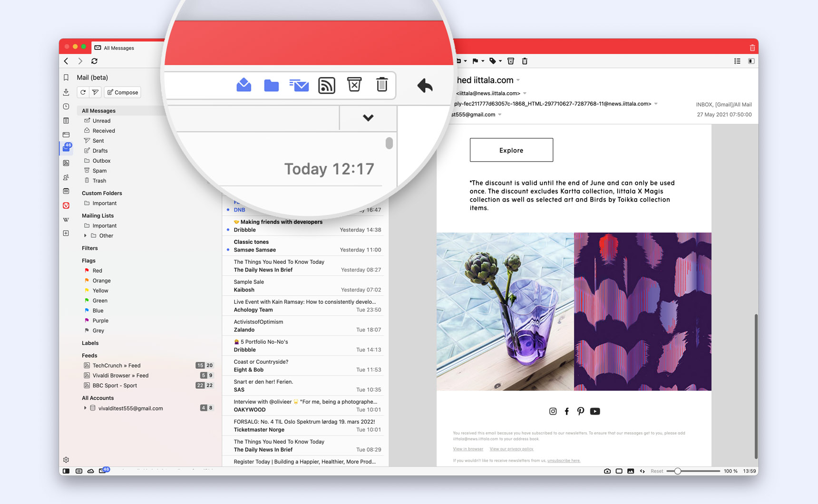Select the Unread folder
This screenshot has height=504, width=818.
[101, 121]
